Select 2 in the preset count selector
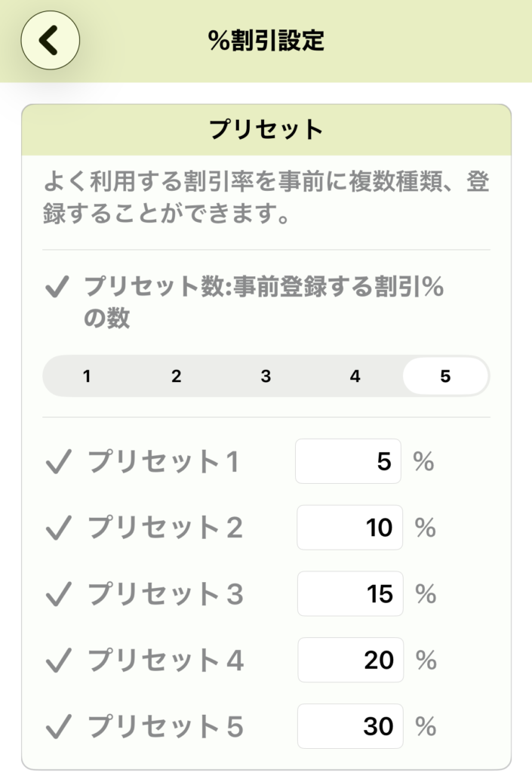The image size is (532, 773). tap(176, 376)
